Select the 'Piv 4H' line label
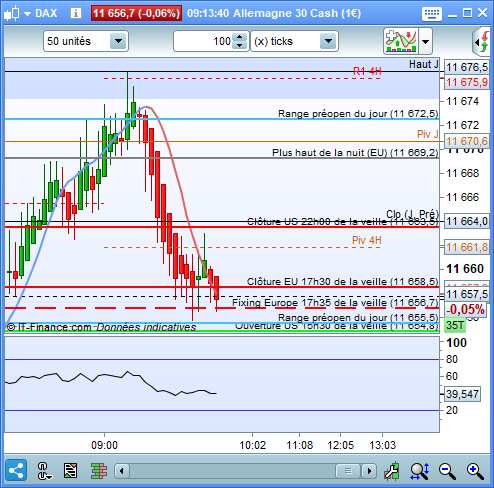This screenshot has height=488, width=494. point(367,240)
